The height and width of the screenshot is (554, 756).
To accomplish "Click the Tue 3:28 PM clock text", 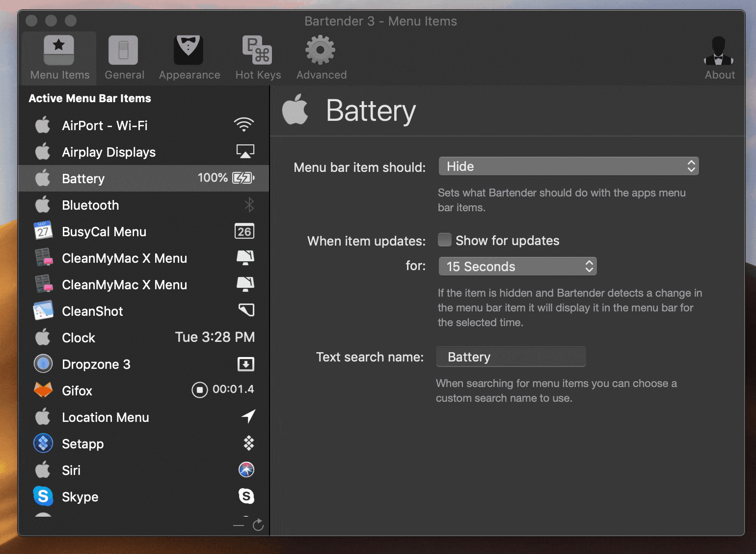I will [x=215, y=337].
